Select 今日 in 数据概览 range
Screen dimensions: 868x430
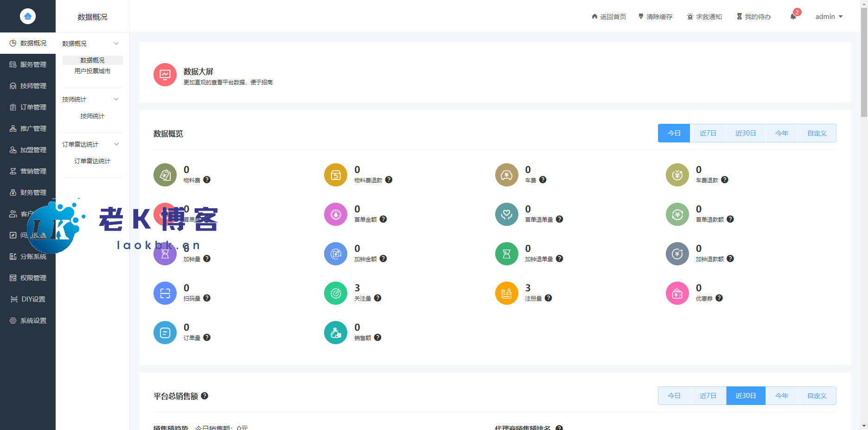point(674,133)
